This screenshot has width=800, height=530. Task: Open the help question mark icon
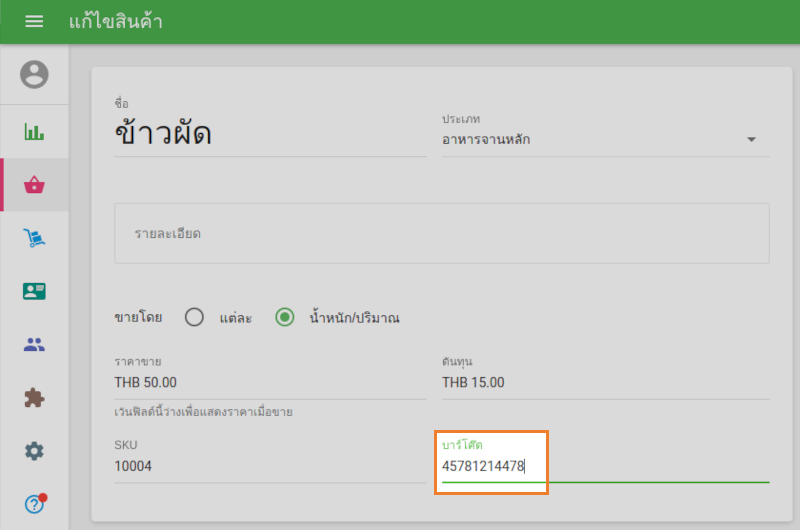34,503
